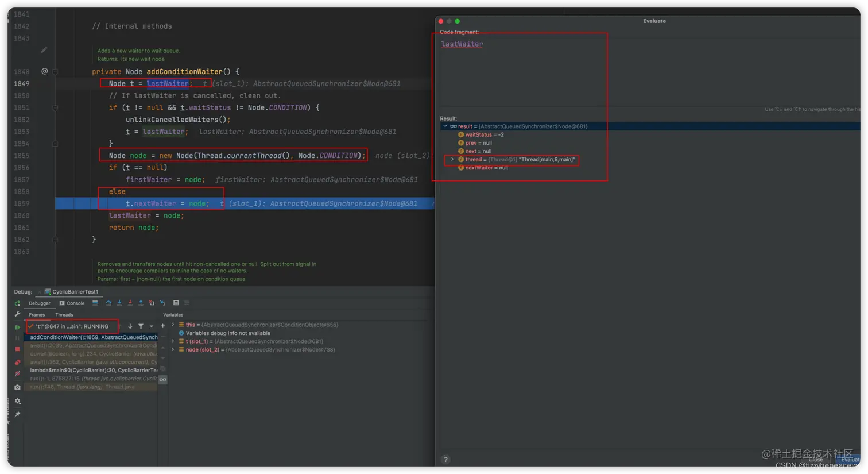Expand the t (slot_1) variable
Image resolution: width=868 pixels, height=474 pixels.
click(173, 341)
